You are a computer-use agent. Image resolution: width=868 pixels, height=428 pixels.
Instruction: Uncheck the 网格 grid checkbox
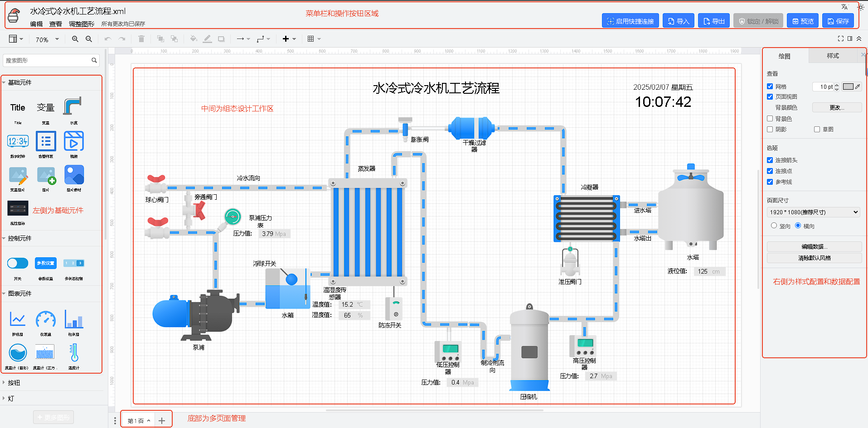pos(770,87)
